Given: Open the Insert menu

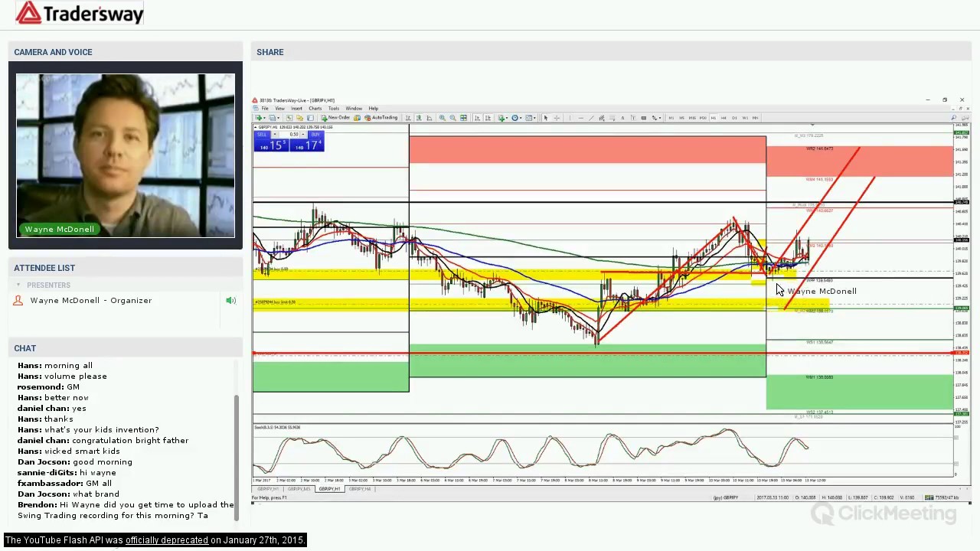Looking at the screenshot, I should click(296, 109).
